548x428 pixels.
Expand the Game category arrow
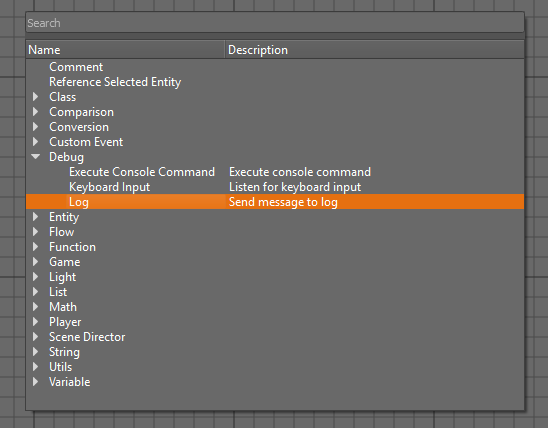point(35,262)
